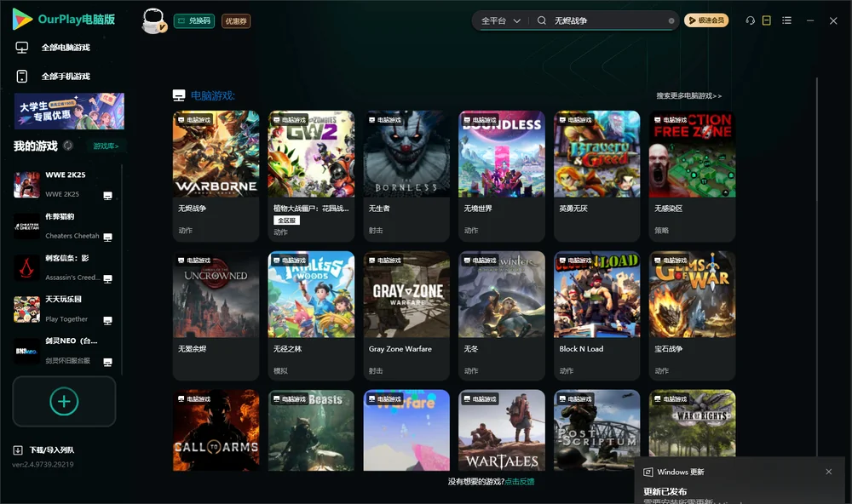
Task: Click the yellow mini-window mode icon
Action: tap(767, 20)
